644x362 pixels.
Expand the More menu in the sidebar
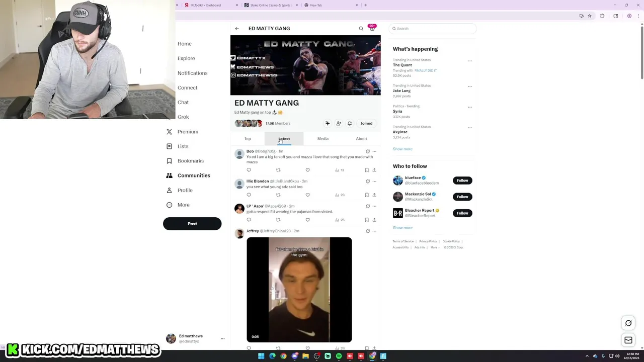tap(178, 205)
